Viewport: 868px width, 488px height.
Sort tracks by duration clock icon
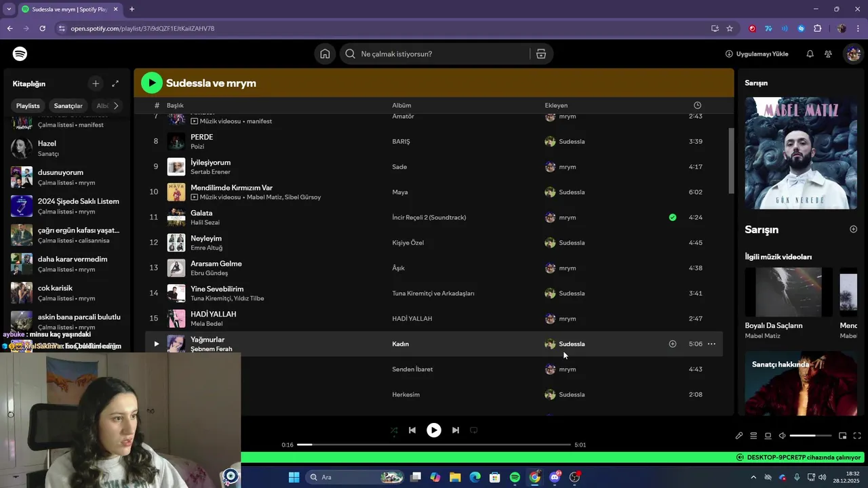(x=697, y=105)
